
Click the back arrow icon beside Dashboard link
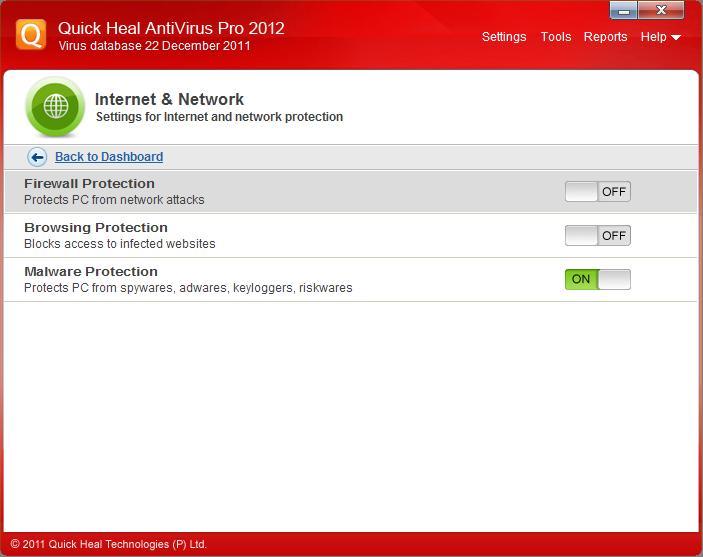37,157
